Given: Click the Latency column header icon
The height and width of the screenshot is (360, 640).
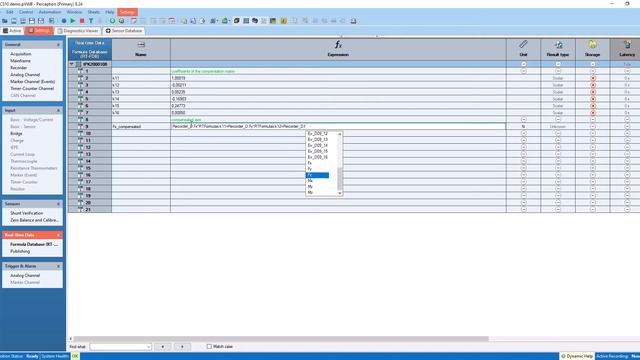Looking at the screenshot, I should (x=627, y=44).
